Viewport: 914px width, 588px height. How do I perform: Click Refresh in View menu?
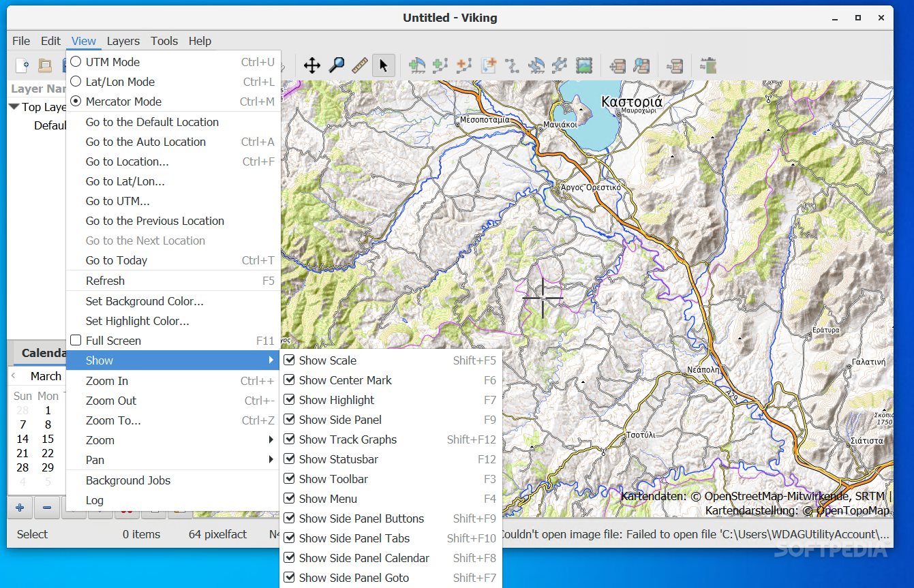[x=173, y=281]
